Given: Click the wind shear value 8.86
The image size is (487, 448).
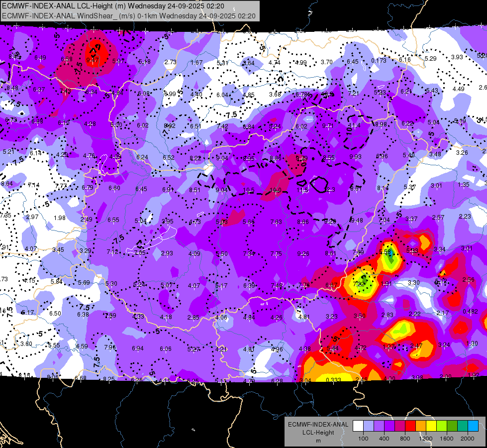Looking at the screenshot, I should click(276, 158).
